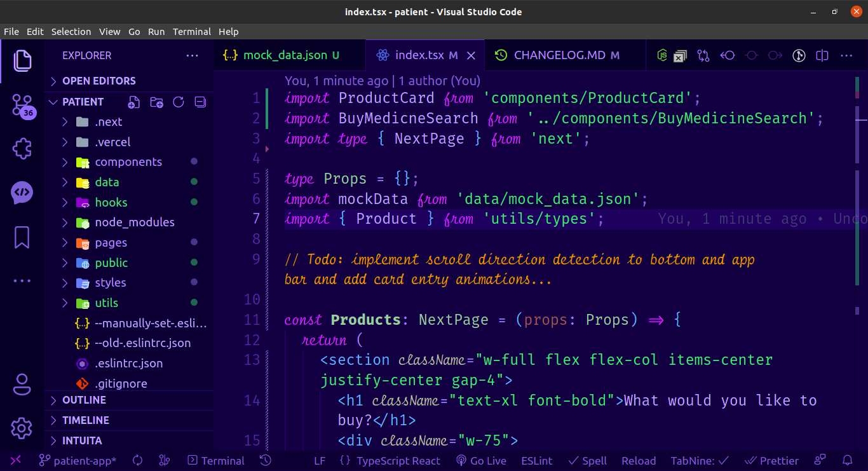
Task: Switch to the CHANGELOG.MD tab
Action: tap(566, 55)
